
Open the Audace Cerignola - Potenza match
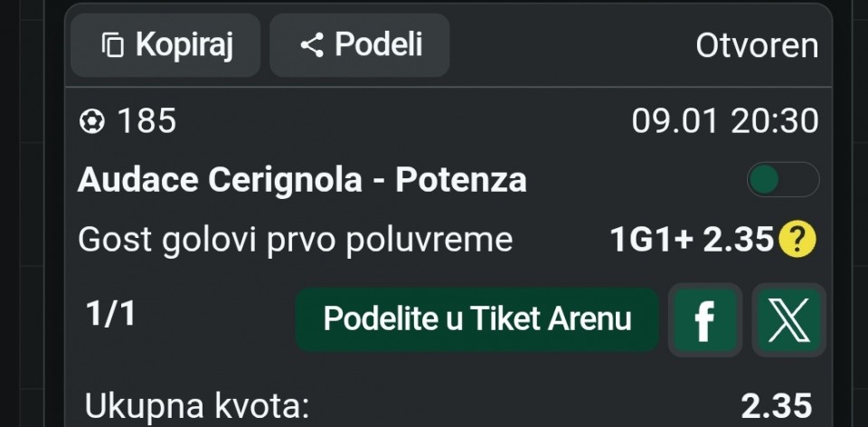tap(302, 180)
